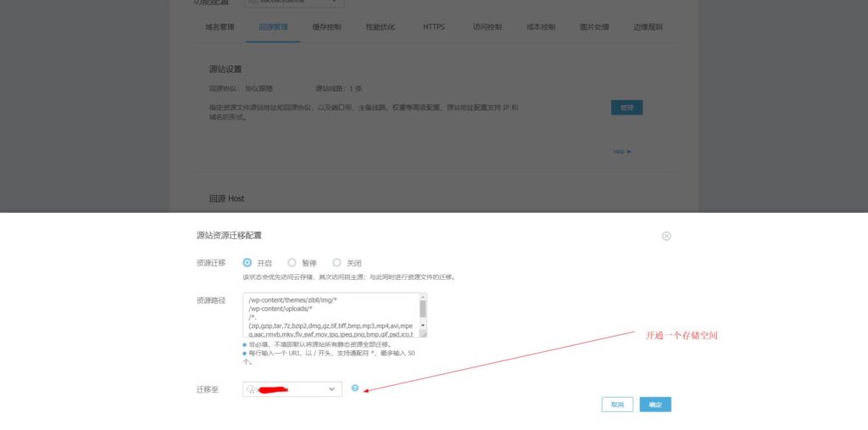Screen dimensions: 868x430
Task: Open the Help link under 源站设置
Action: click(621, 151)
